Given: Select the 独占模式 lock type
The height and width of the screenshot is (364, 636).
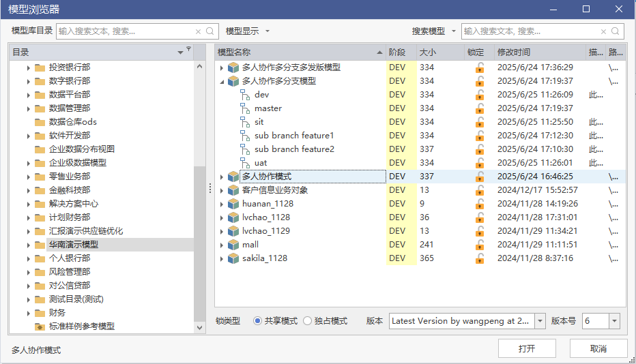Looking at the screenshot, I should [x=308, y=320].
